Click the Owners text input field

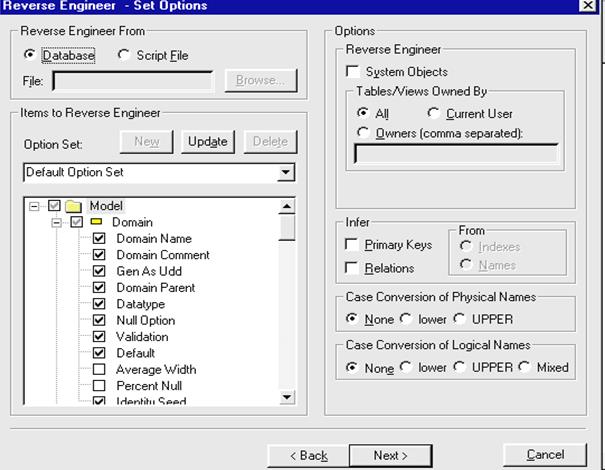coord(456,154)
